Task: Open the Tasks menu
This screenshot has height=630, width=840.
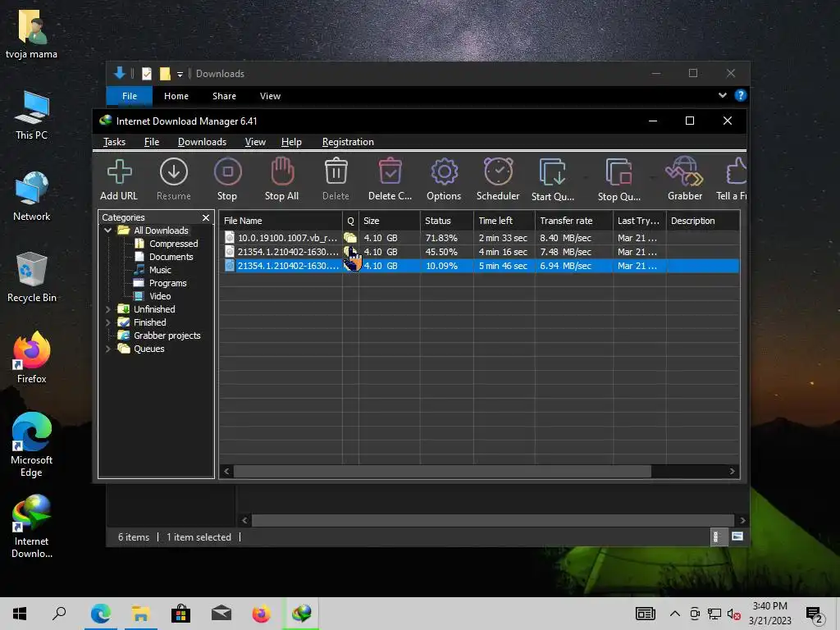Action: [114, 142]
